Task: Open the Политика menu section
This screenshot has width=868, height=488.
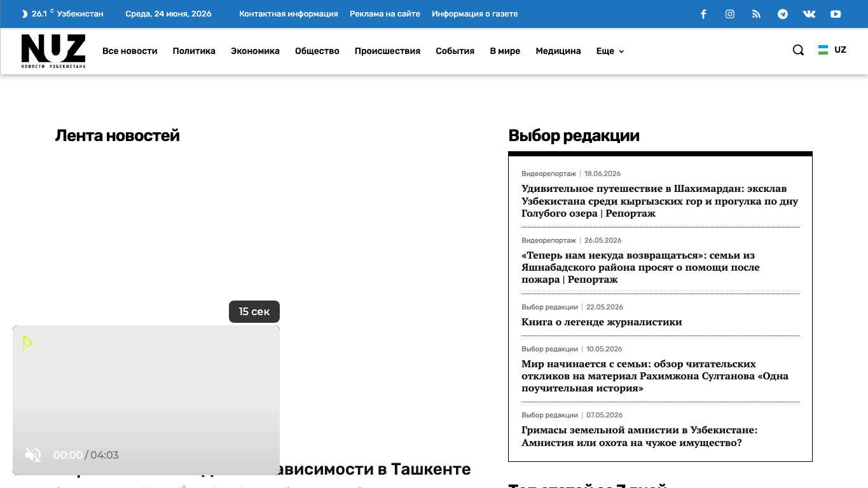Action: point(194,51)
